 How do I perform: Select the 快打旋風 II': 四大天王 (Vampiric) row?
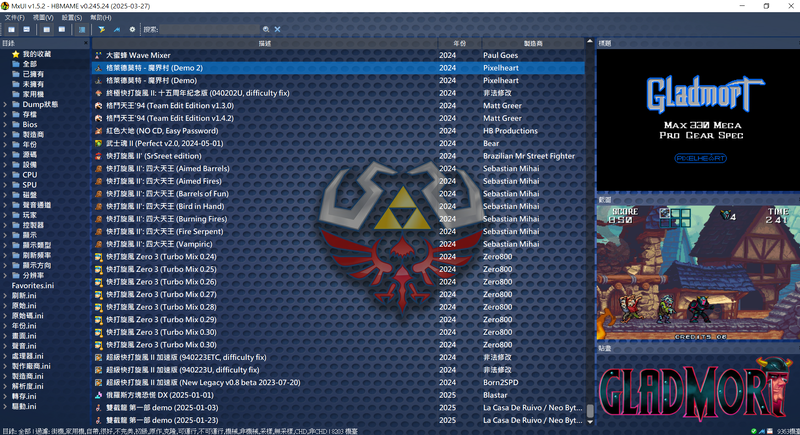[x=338, y=244]
